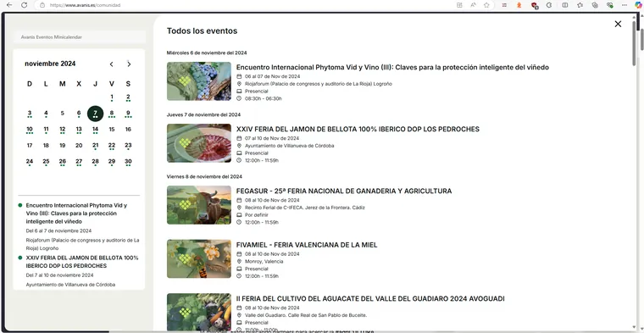Select November 2 in the calendar

128,97
